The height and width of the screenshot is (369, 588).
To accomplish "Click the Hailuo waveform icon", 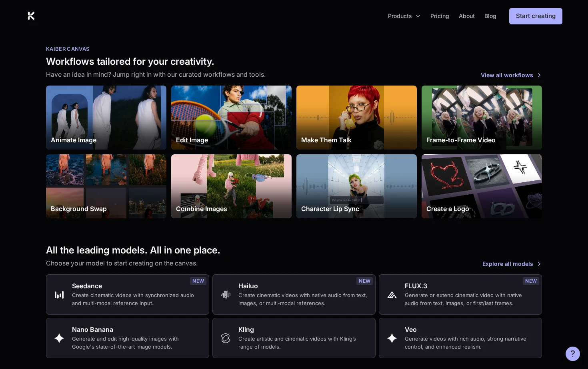I will (226, 295).
